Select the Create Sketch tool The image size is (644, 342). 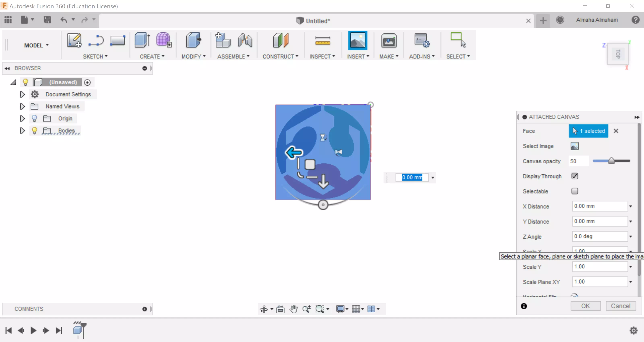(x=74, y=40)
